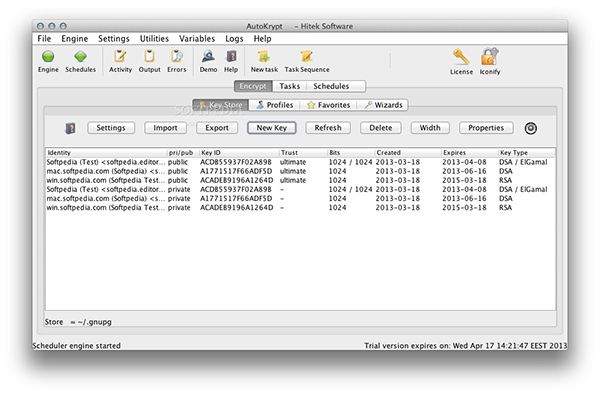Select the private mac.softpedia.com key row
This screenshot has height=395, width=600.
300,199
